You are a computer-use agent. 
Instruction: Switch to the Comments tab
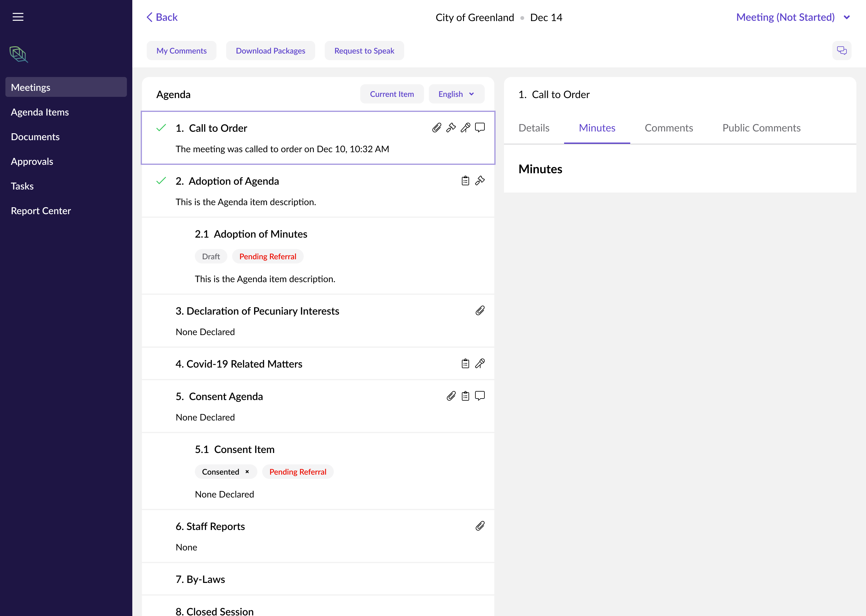click(669, 128)
